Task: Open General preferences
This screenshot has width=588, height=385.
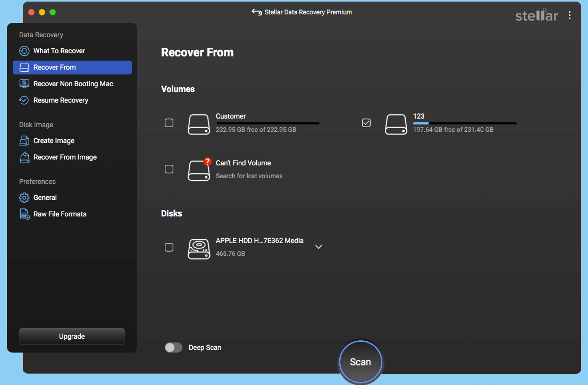Action: tap(72, 197)
